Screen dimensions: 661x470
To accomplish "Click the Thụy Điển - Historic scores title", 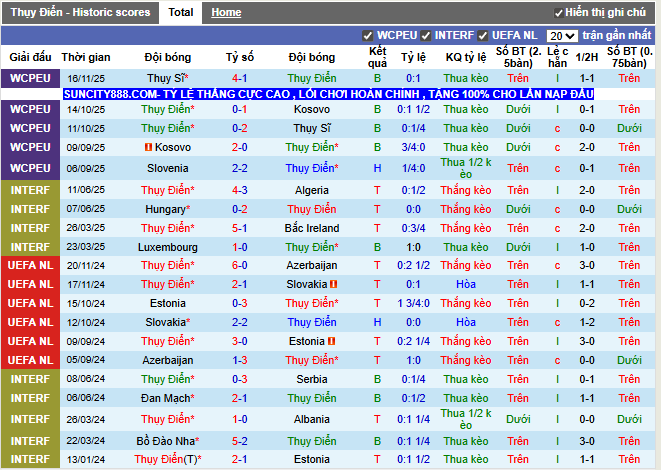I will click(x=80, y=12).
